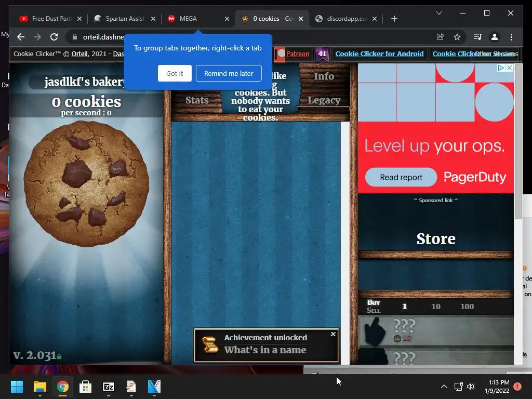Open the Legacy panel
The image size is (532, 399).
pos(324,100)
